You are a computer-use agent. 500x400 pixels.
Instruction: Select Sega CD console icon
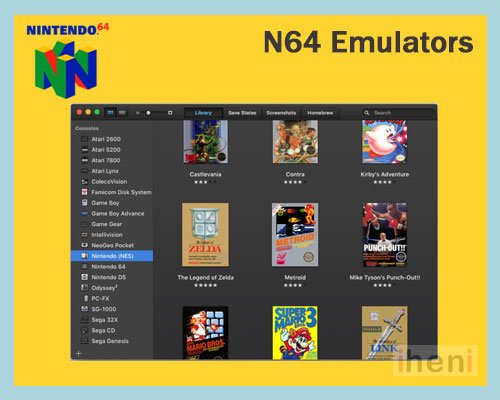(85, 330)
